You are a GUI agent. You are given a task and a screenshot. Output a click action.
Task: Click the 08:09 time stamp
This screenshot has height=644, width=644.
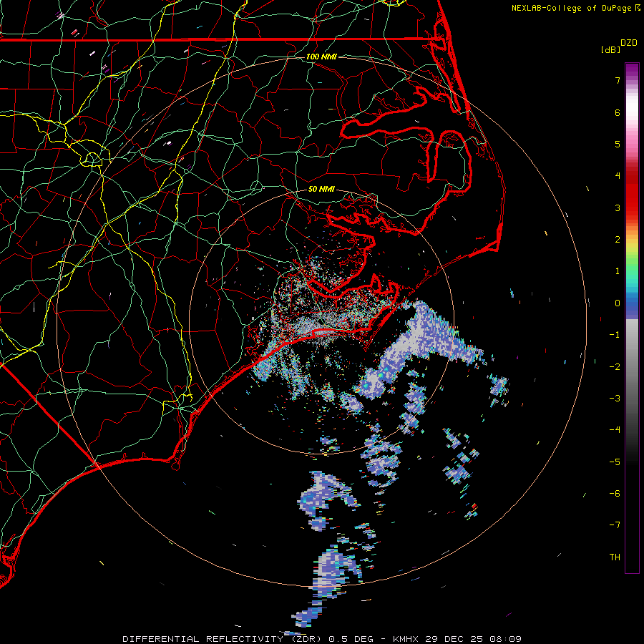tap(505, 639)
